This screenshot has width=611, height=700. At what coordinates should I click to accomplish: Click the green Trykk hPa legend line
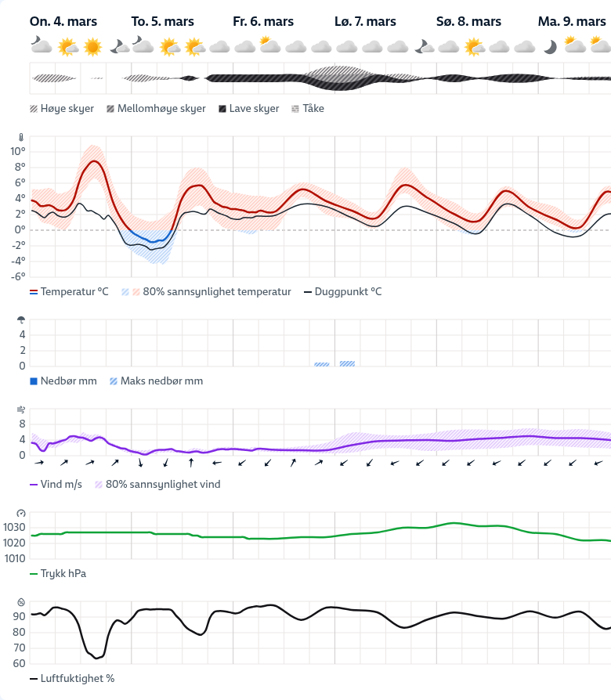(34, 574)
